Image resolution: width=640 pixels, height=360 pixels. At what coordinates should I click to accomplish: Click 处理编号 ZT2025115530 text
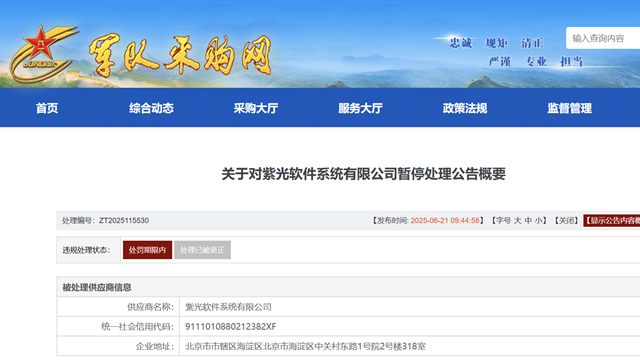(x=105, y=221)
